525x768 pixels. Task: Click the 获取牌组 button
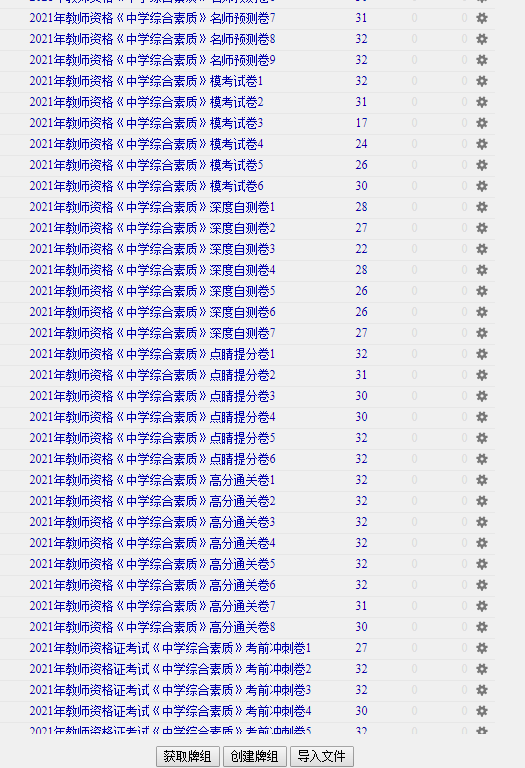(x=188, y=756)
